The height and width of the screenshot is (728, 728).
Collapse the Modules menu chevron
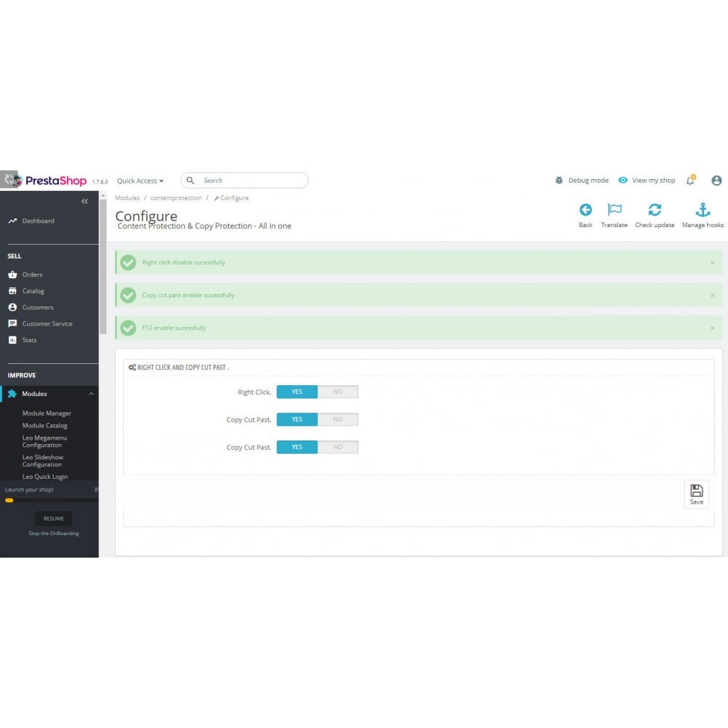pyautogui.click(x=91, y=394)
